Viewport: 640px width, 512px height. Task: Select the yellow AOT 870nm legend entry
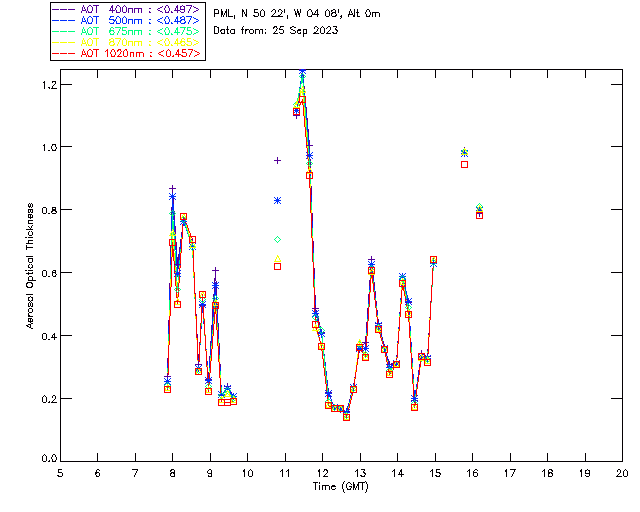(128, 42)
